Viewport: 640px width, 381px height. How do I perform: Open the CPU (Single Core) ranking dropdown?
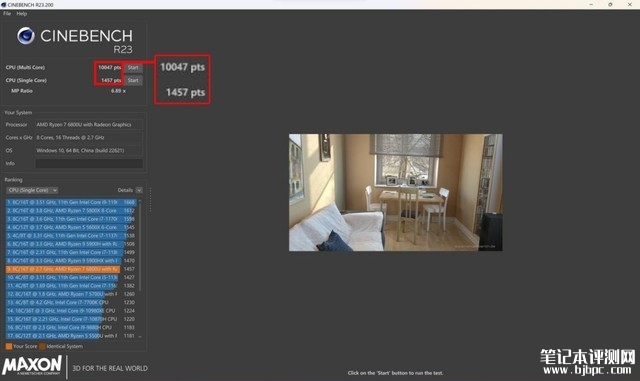(32, 190)
